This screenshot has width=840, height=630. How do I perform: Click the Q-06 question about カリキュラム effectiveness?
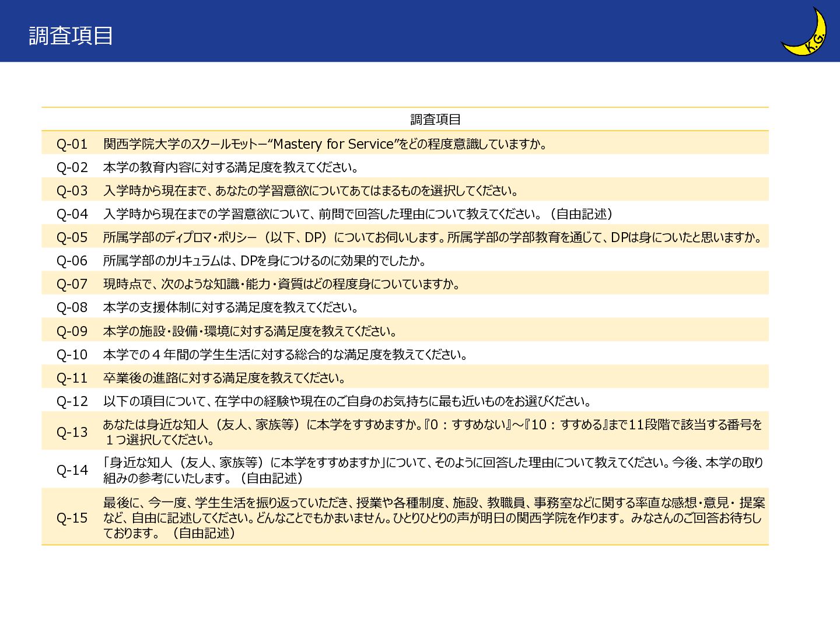click(265, 261)
